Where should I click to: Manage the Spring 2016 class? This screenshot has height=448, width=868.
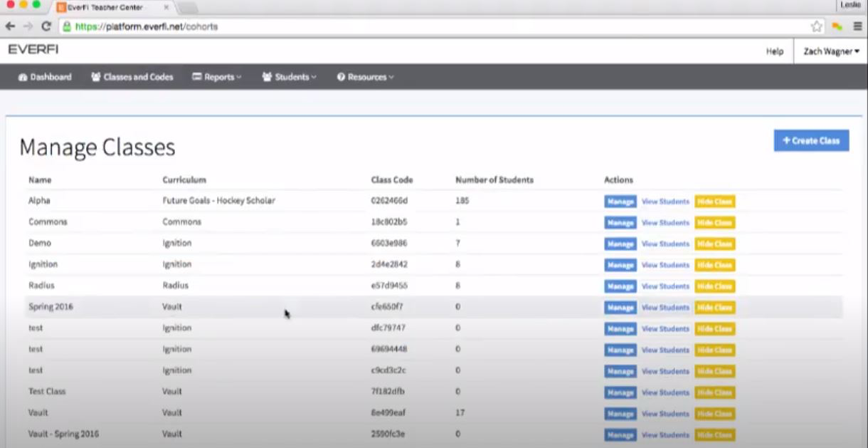(x=620, y=308)
